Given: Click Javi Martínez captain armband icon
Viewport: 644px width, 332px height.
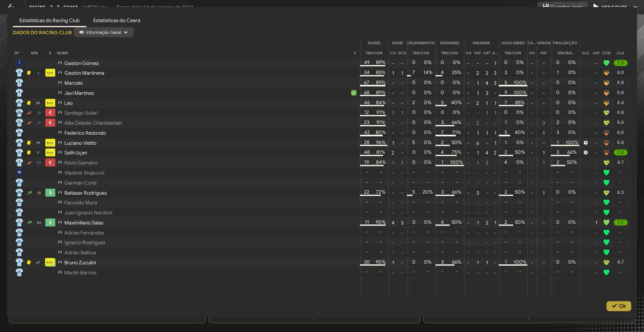Looking at the screenshot, I should pyautogui.click(x=354, y=93).
